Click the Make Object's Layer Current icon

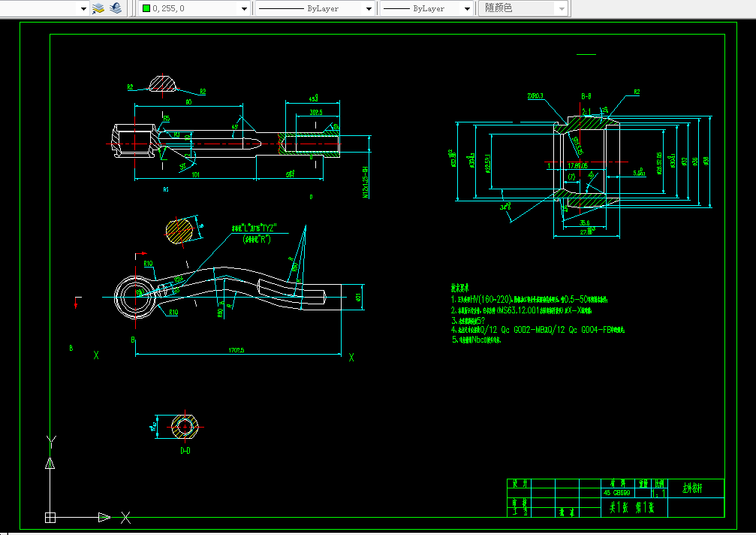(98, 8)
